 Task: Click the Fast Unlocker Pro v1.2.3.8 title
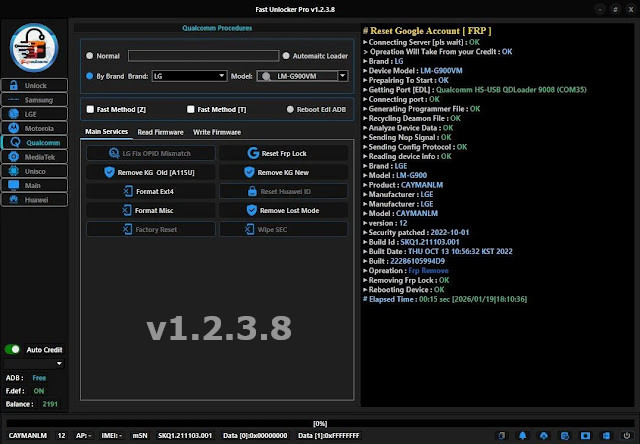pyautogui.click(x=295, y=9)
